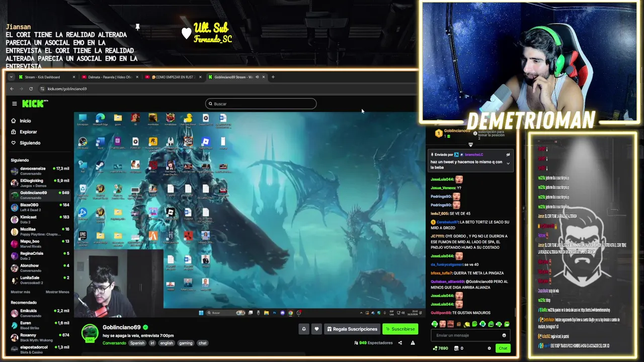The width and height of the screenshot is (644, 362).
Task: Collapse the pinned message chevron
Action: tap(508, 163)
